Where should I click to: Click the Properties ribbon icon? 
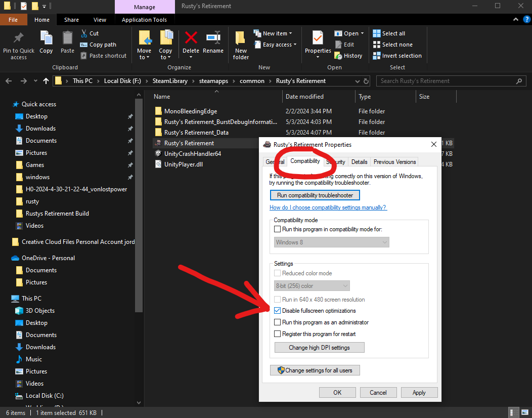point(318,37)
